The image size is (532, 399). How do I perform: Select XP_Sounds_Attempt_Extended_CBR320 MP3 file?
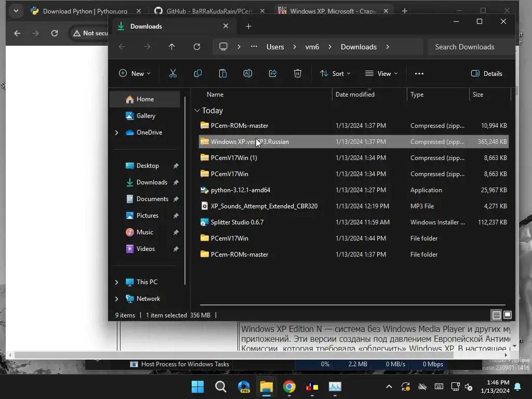click(x=353, y=206)
